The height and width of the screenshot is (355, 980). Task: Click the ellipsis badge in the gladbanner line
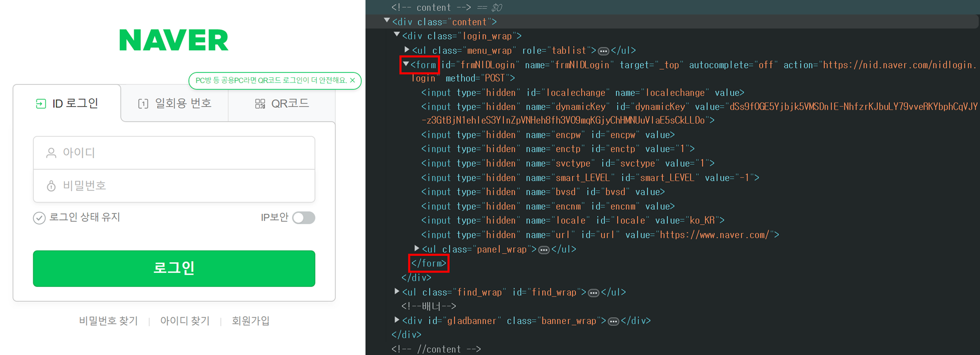click(613, 321)
